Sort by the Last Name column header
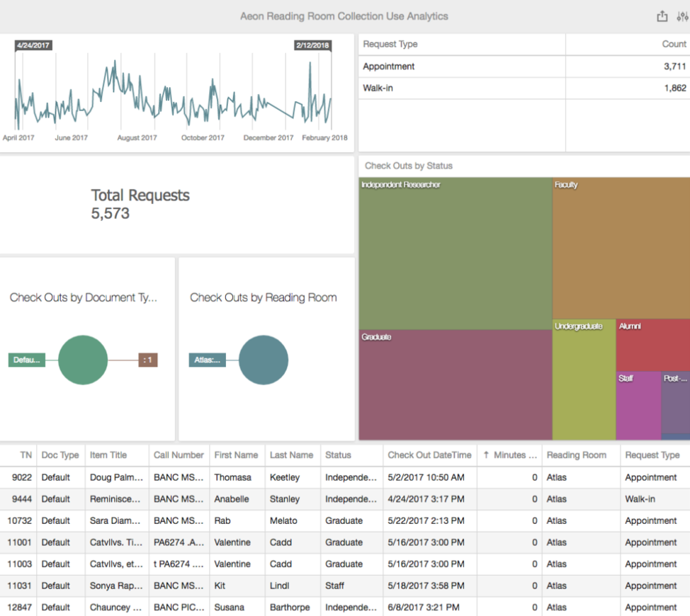The image size is (690, 616). point(291,455)
